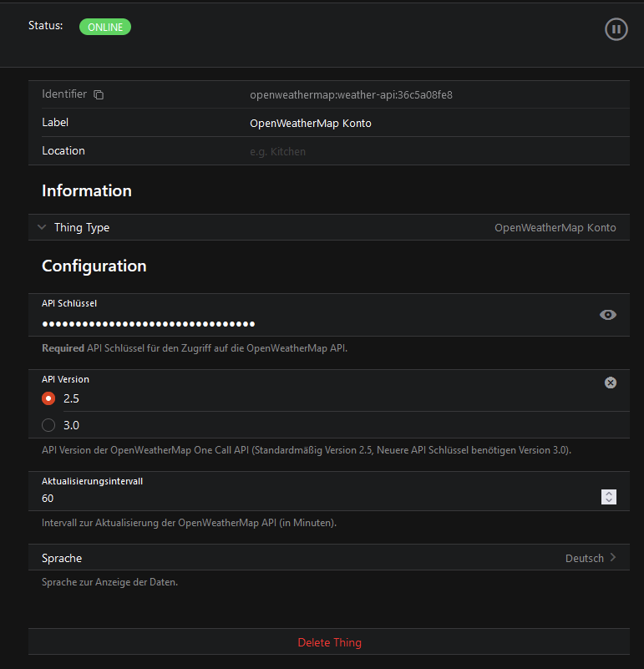
Task: Click the Deutsch chevron arrow
Action: 613,557
